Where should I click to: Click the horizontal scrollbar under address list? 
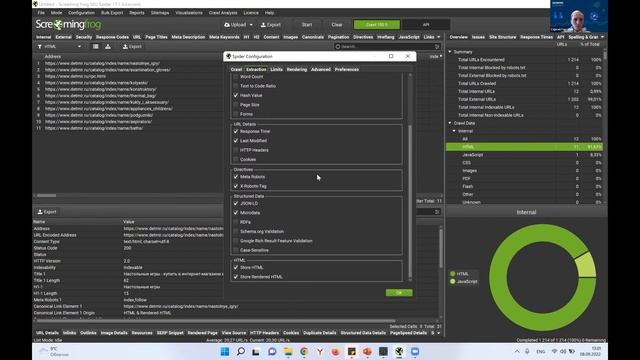pos(47,196)
